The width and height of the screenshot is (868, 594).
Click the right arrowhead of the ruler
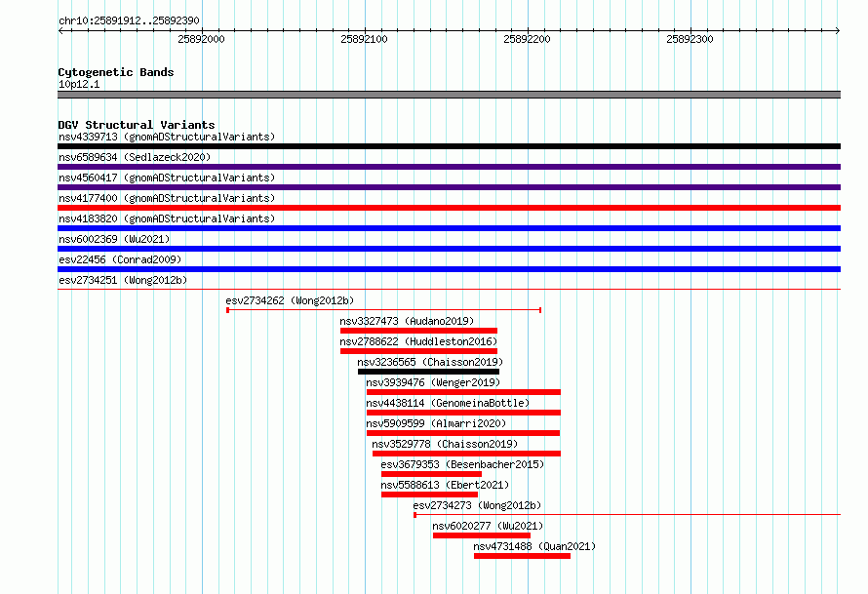[838, 31]
